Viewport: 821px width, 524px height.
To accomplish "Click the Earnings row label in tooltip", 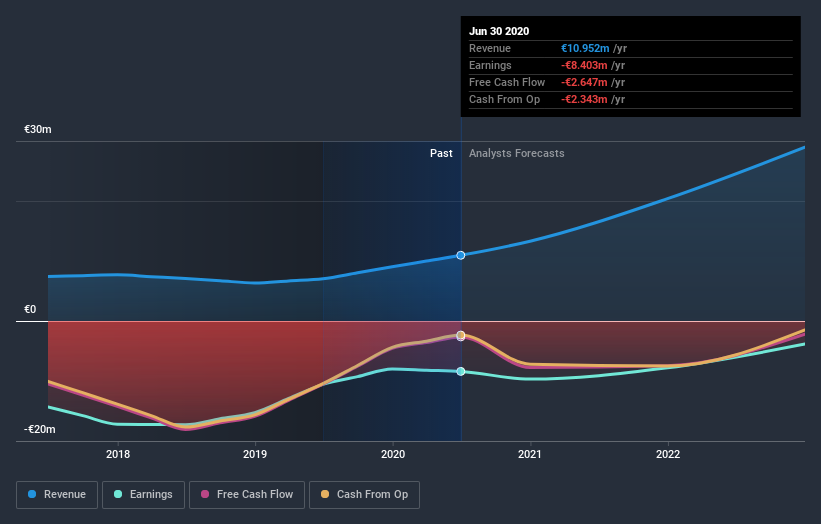I will pos(490,65).
